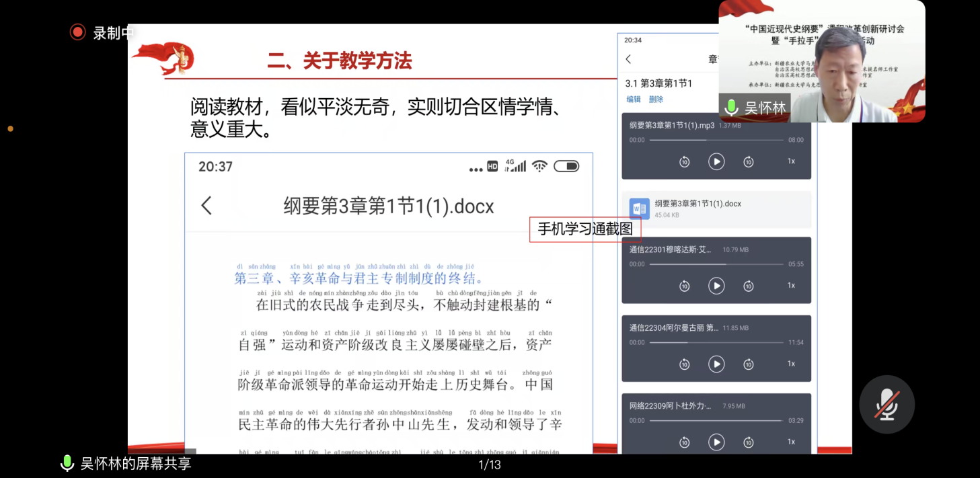Click the 编辑 link under 3.1 第3章第1节1
Viewport: 980px width, 478px height.
pos(634,99)
